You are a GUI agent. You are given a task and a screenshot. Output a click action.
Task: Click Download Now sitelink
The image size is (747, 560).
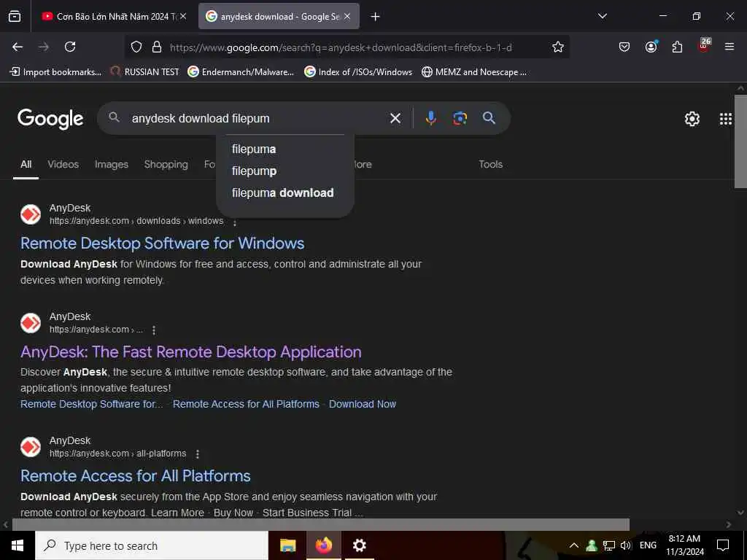click(x=363, y=404)
